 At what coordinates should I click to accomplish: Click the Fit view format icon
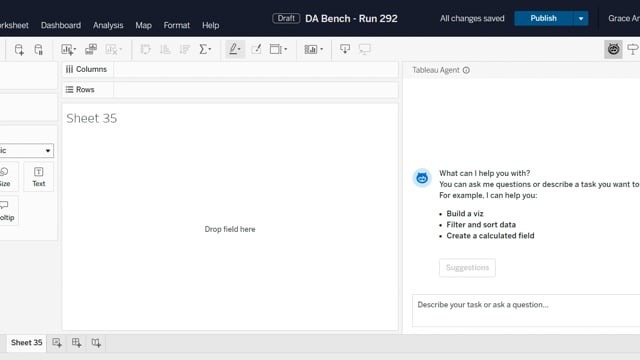pos(276,49)
